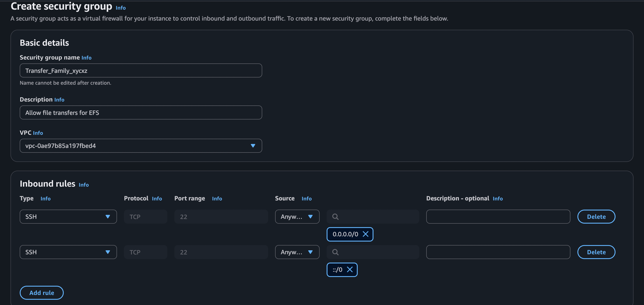Viewport: 644px width, 305px height.
Task: Expand first rule's SSH type dropdown
Action: point(108,217)
